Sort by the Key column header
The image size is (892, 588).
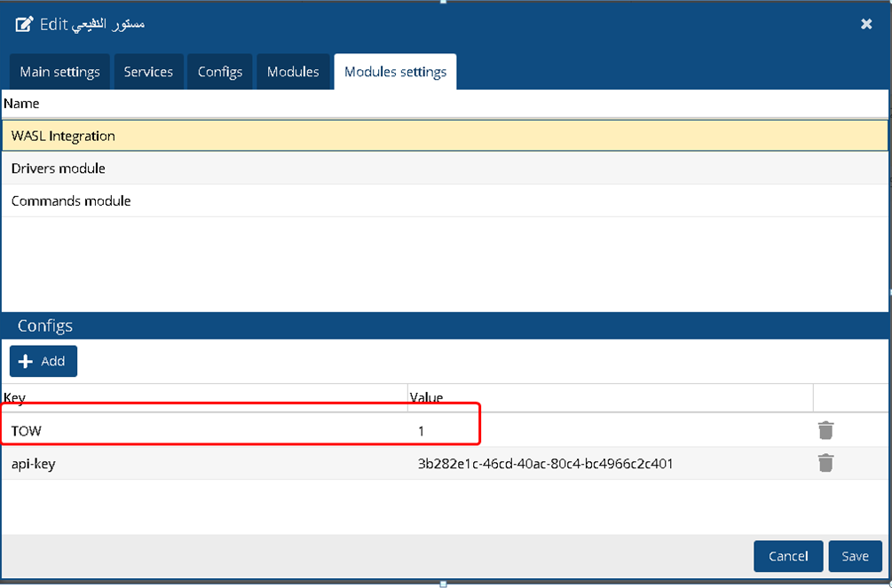pyautogui.click(x=204, y=398)
